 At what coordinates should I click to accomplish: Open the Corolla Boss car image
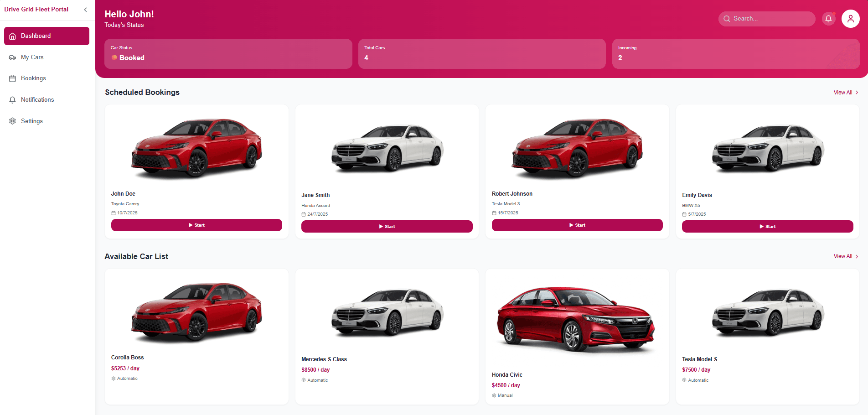196,312
